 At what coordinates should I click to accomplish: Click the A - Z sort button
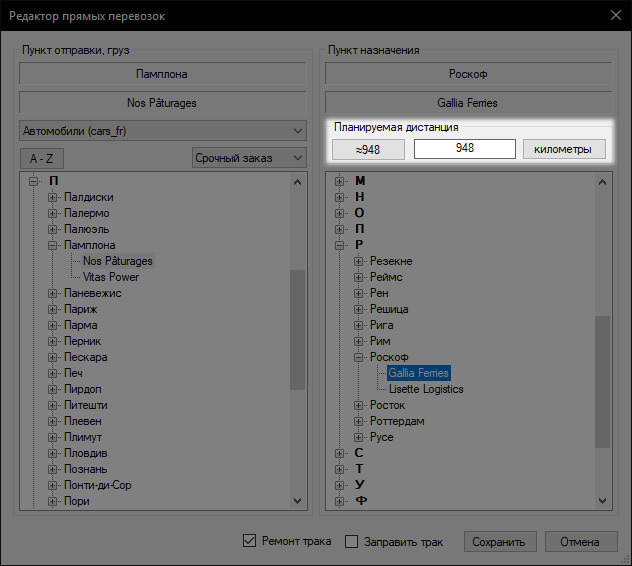pos(42,158)
